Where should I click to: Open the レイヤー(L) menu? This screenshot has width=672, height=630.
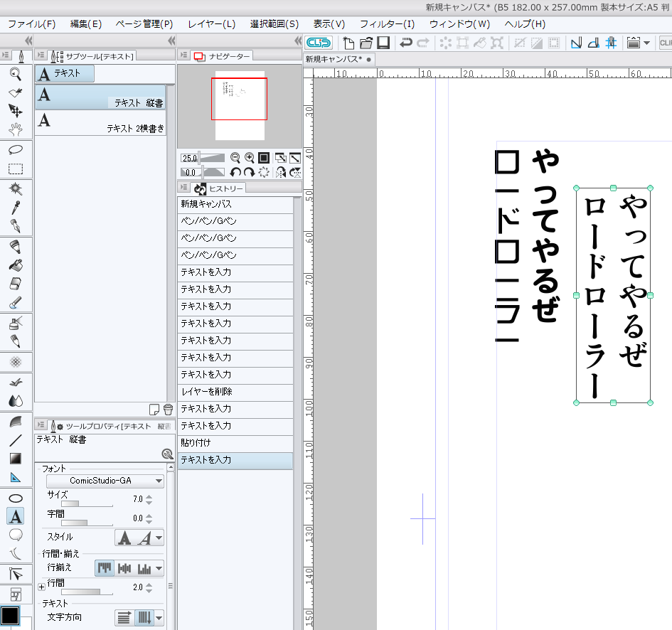211,23
